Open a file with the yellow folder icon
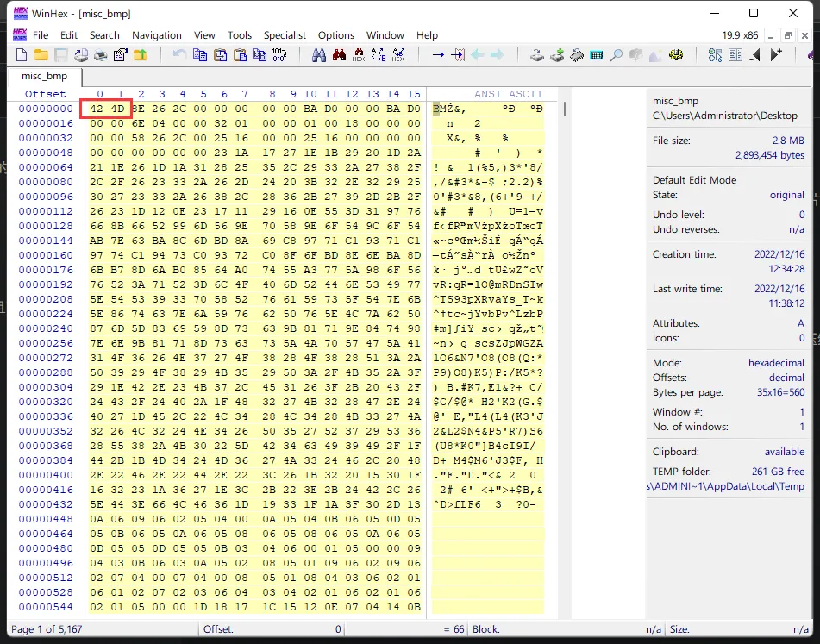Viewport: 820px width, 644px height. tap(41, 55)
